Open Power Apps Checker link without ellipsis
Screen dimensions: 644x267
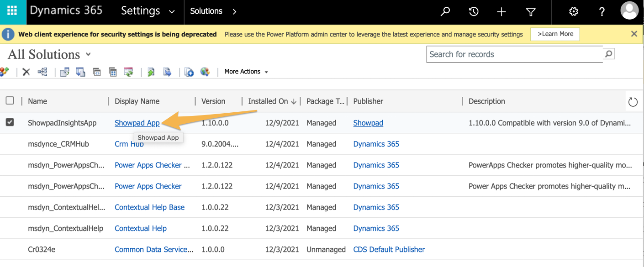coord(148,186)
